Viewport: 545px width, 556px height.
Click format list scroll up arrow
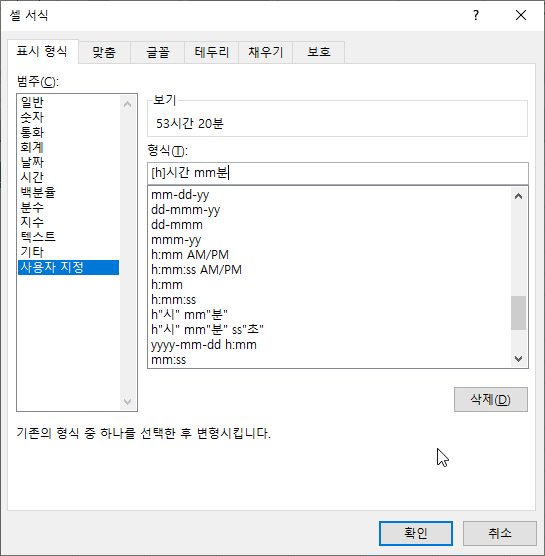(x=518, y=196)
